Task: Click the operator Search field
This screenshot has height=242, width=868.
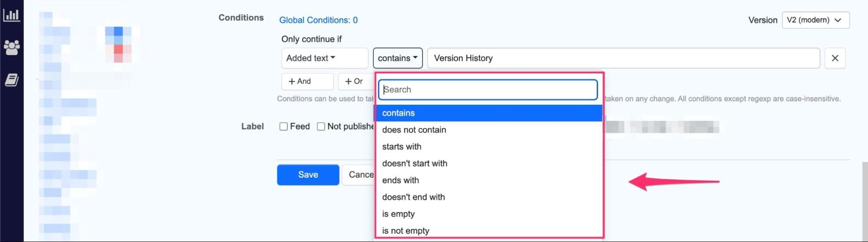Action: coord(488,90)
